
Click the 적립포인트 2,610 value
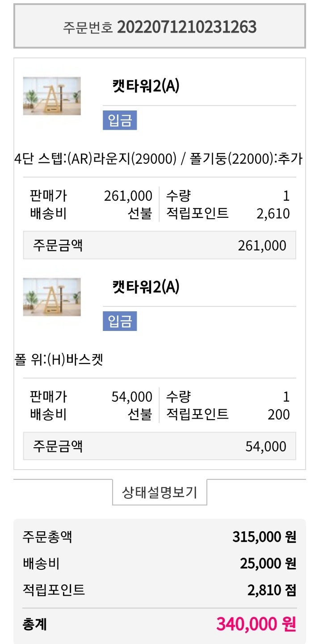pos(273,214)
